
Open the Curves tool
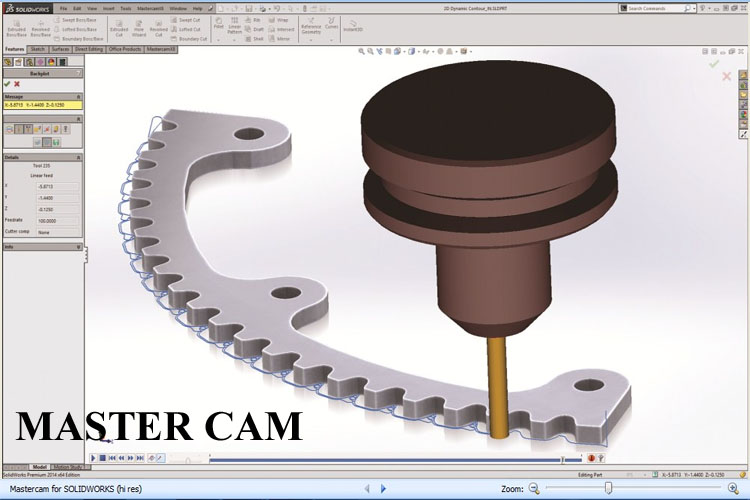tap(331, 23)
